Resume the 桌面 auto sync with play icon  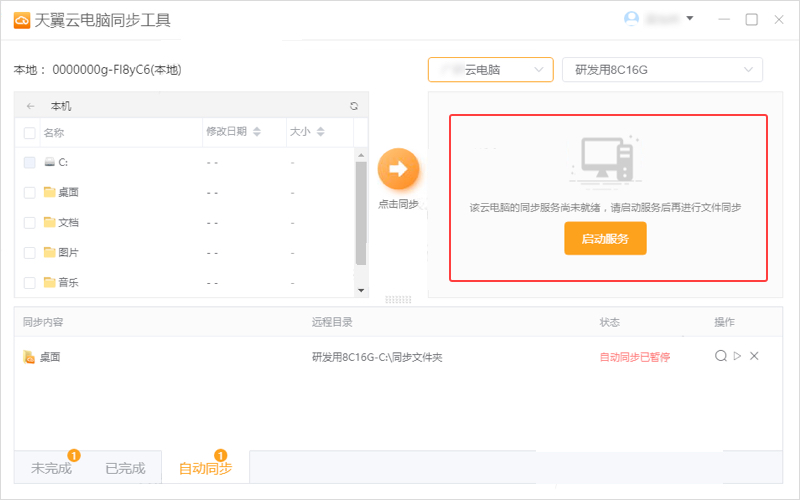[737, 356]
